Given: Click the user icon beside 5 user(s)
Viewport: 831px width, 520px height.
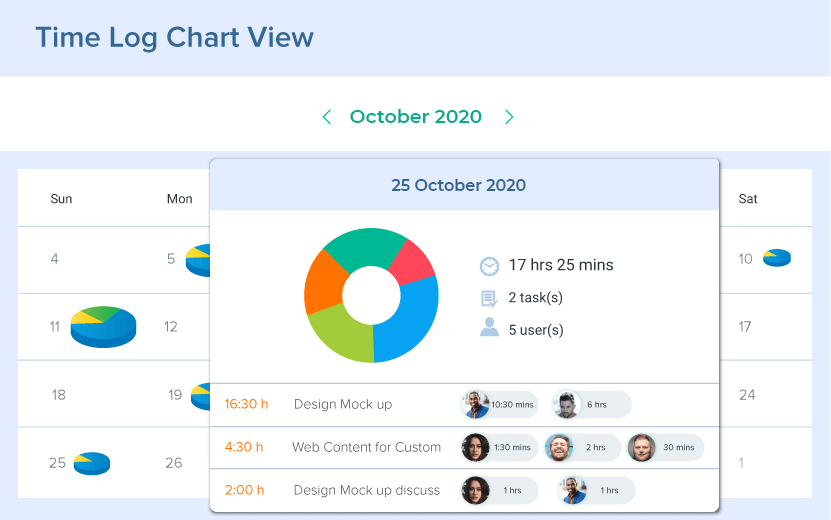Looking at the screenshot, I should pos(489,327).
